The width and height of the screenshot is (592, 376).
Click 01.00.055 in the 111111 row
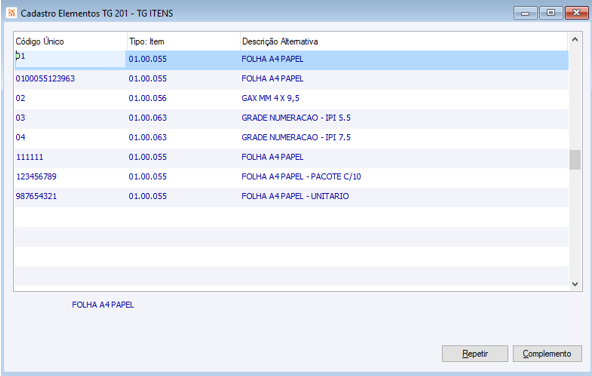point(148,157)
